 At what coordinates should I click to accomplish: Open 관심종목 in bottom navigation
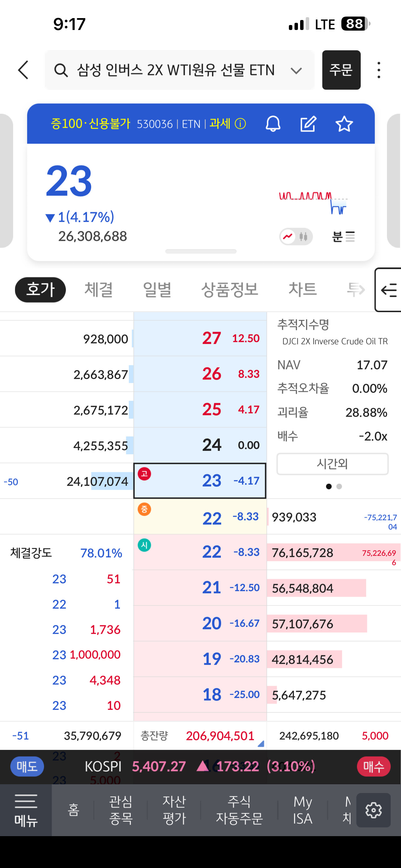pyautogui.click(x=121, y=810)
